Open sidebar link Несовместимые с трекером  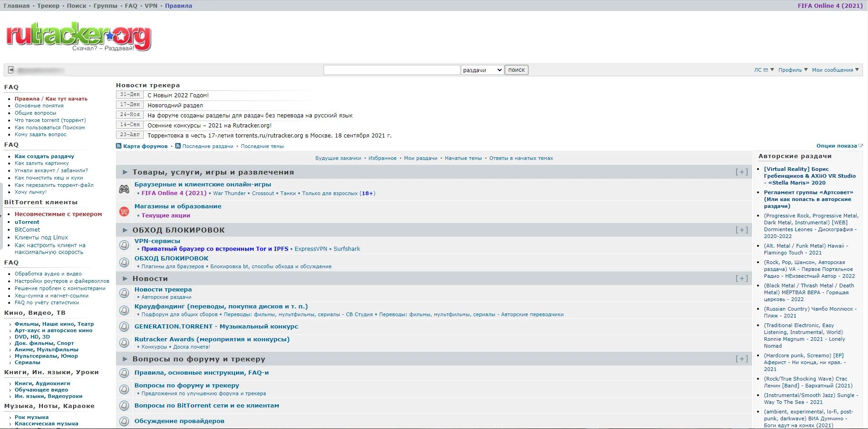coord(58,214)
